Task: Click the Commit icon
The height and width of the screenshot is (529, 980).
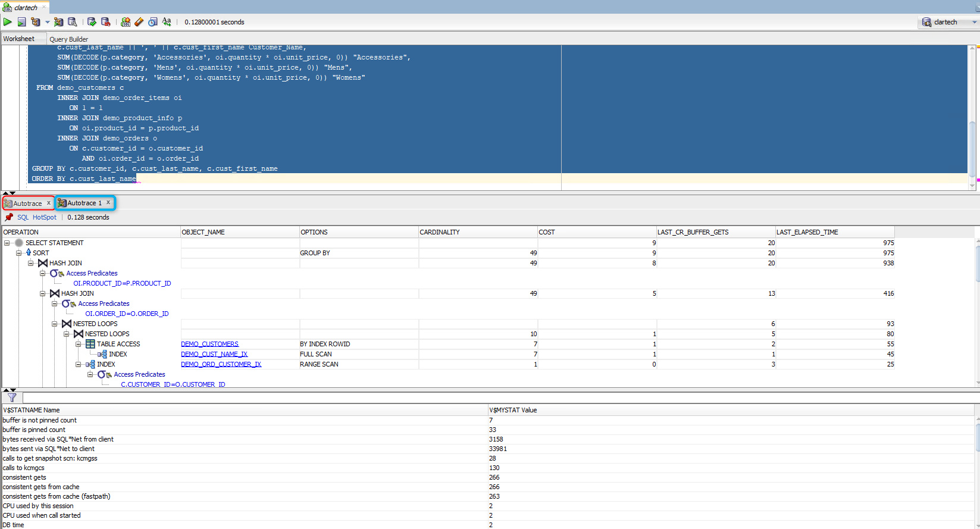Action: [92, 22]
